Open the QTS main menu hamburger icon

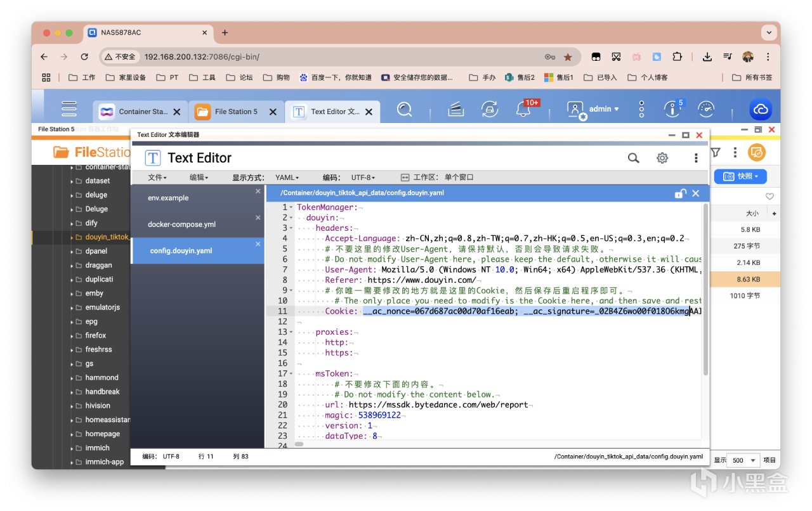pos(69,110)
